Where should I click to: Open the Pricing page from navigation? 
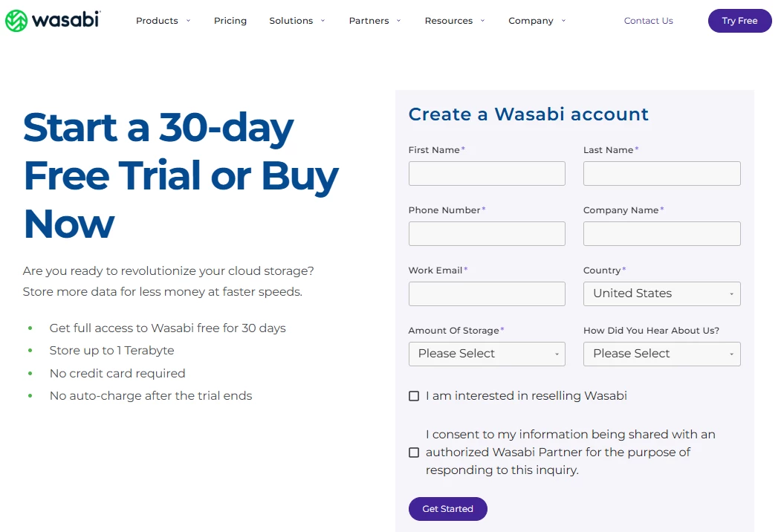230,21
